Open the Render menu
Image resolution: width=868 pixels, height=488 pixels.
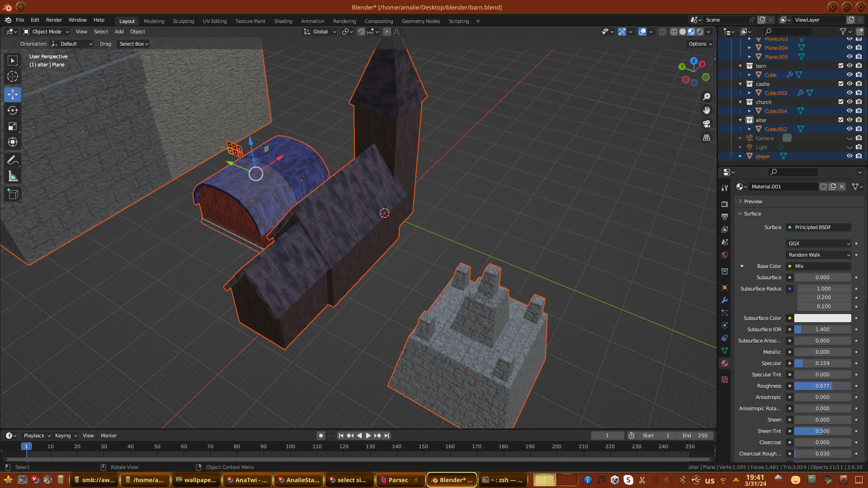[54, 20]
